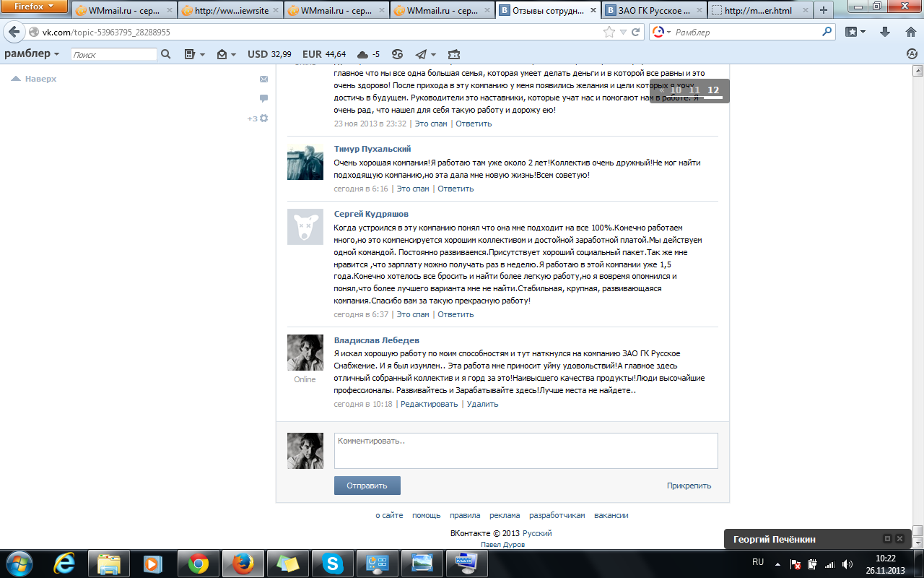The image size is (924, 578).
Task: Open the помощь footer link
Action: (x=426, y=515)
